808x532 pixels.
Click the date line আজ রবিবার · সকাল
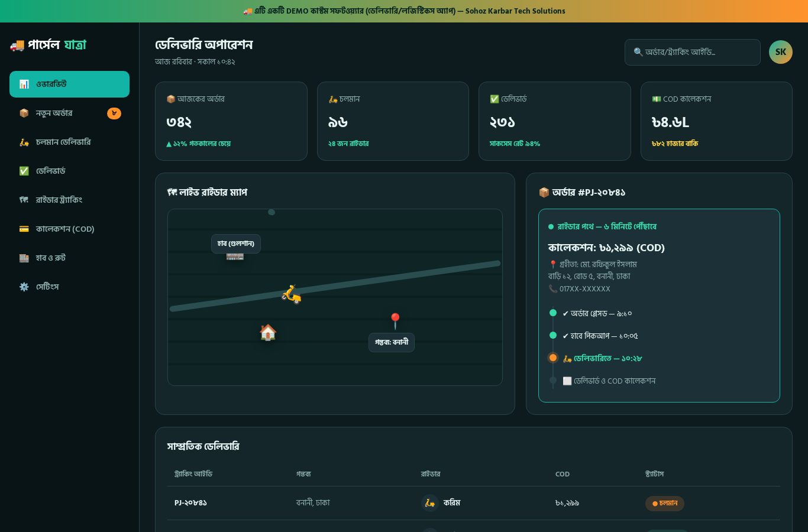coord(195,61)
